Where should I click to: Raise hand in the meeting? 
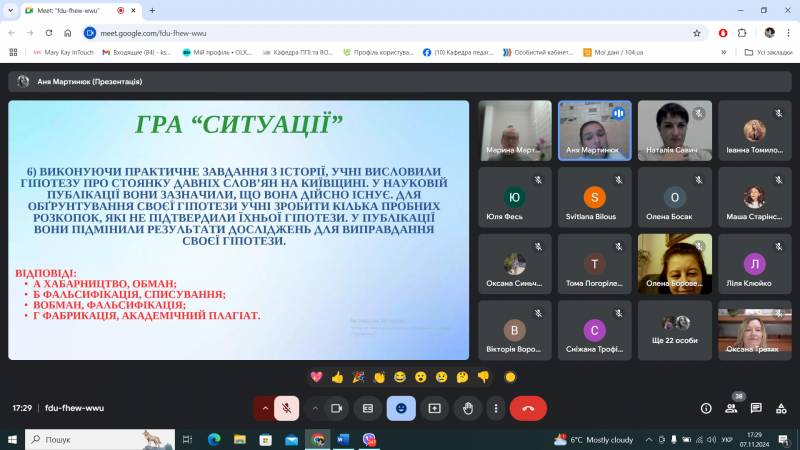point(467,408)
